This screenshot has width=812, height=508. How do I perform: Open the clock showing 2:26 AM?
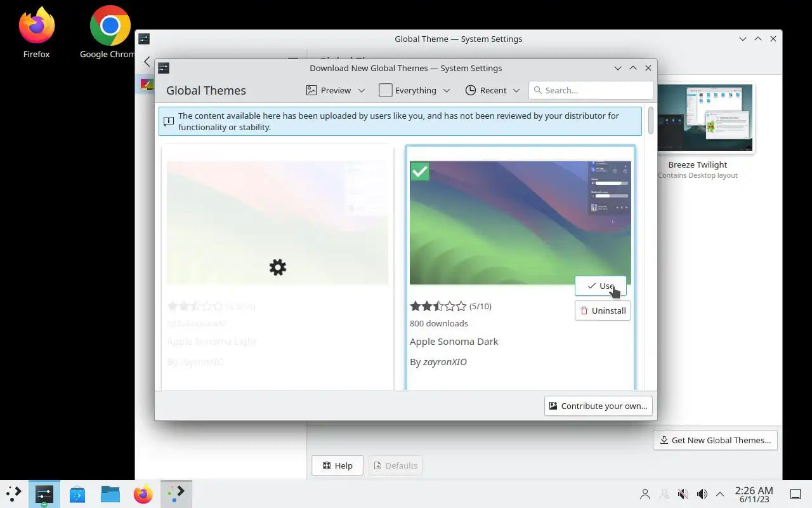tap(754, 494)
